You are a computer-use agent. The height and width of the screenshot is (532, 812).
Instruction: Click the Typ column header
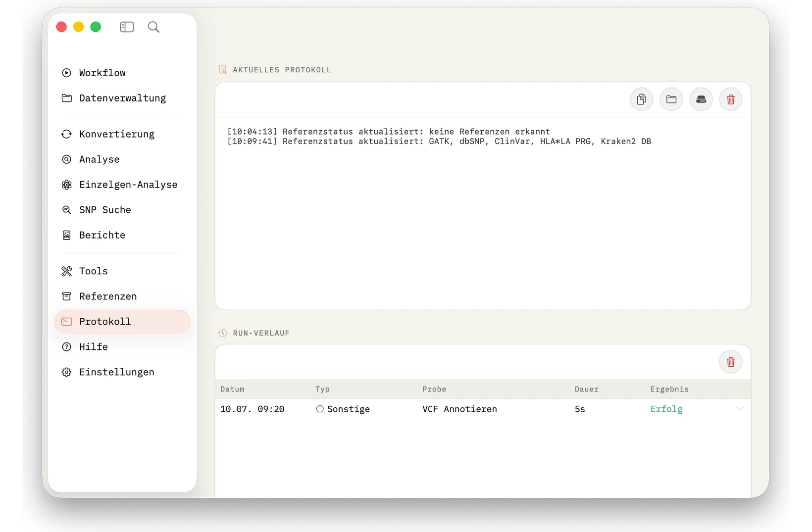point(322,389)
